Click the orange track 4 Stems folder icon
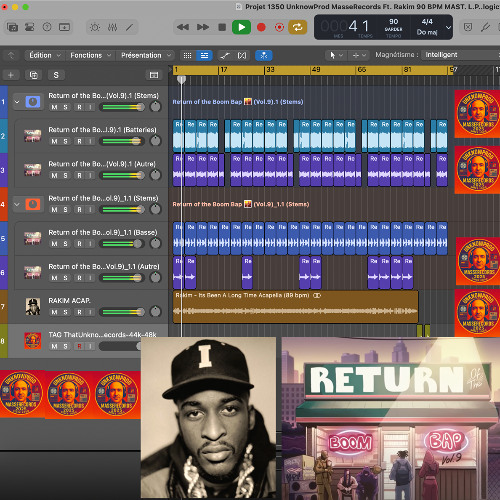The width and height of the screenshot is (500, 500). point(33,204)
